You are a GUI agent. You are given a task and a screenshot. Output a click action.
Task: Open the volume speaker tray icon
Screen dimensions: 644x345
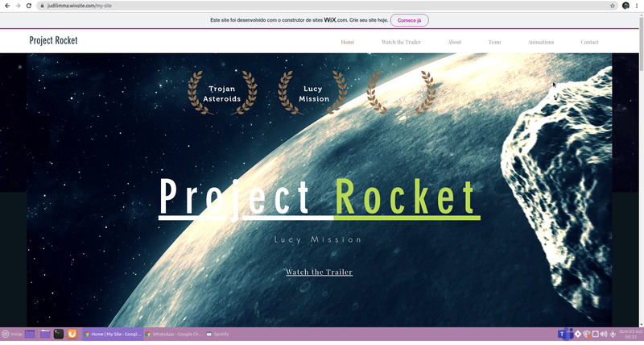pyautogui.click(x=603, y=335)
